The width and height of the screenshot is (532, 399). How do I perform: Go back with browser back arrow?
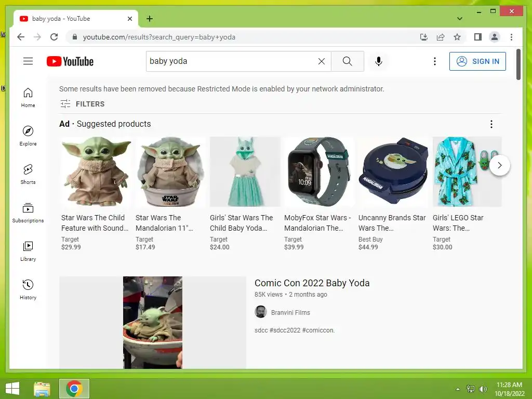[21, 37]
